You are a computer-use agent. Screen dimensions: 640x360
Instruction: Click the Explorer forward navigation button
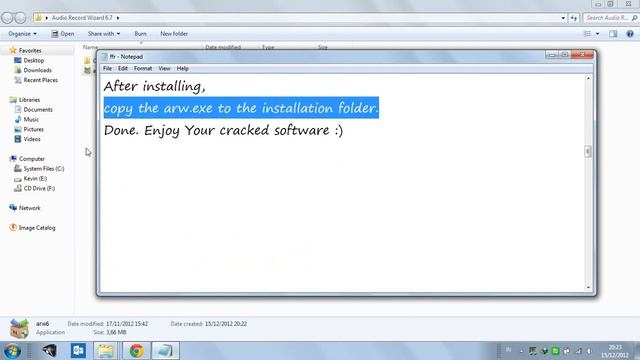click(20, 18)
